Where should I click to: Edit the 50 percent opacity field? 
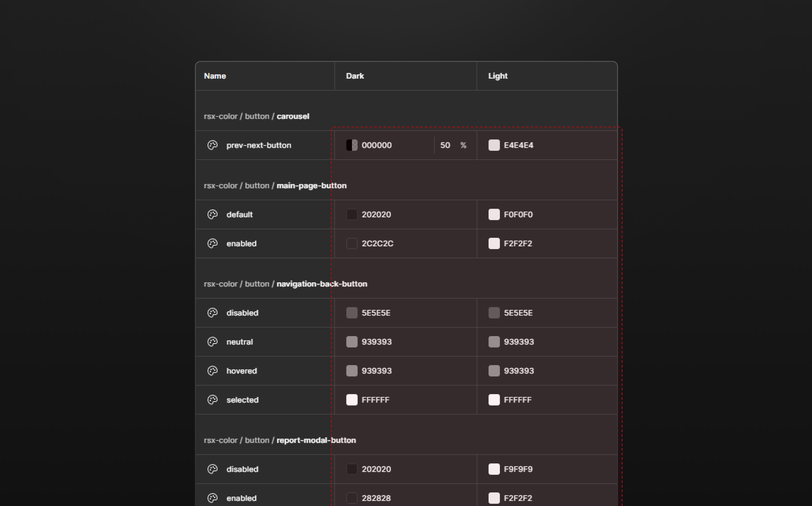[445, 145]
